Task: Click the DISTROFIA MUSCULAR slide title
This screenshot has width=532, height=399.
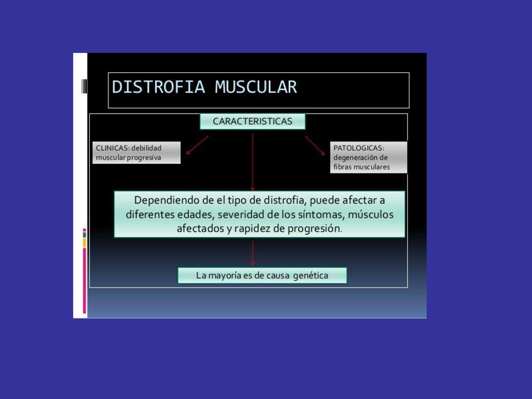Action: tap(204, 87)
